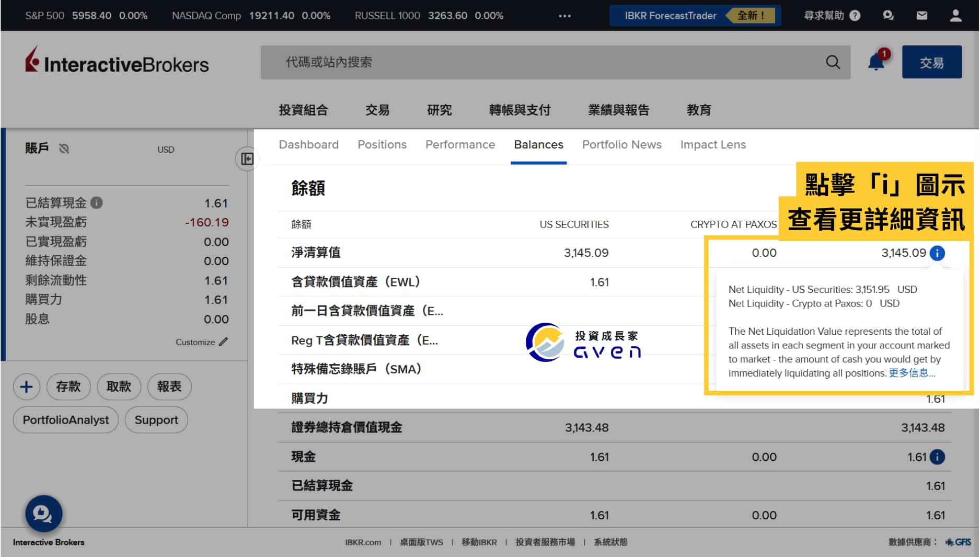Expand more index tickers with ellipsis

pos(564,16)
